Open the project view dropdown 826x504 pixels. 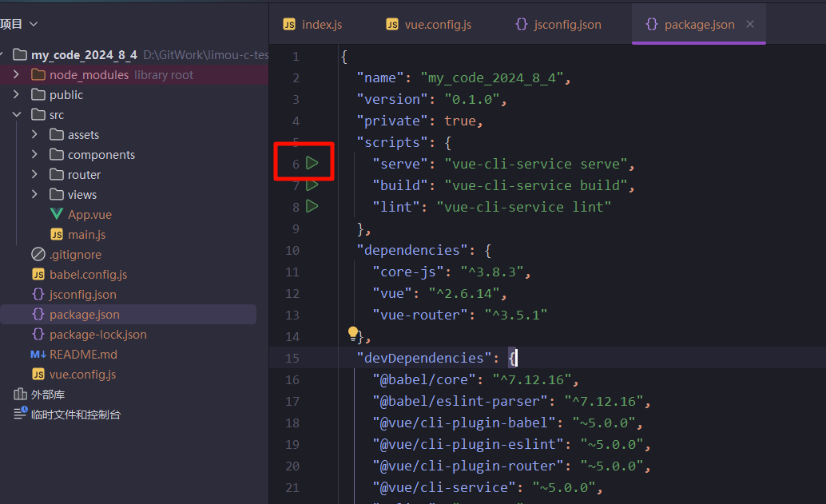(33, 25)
